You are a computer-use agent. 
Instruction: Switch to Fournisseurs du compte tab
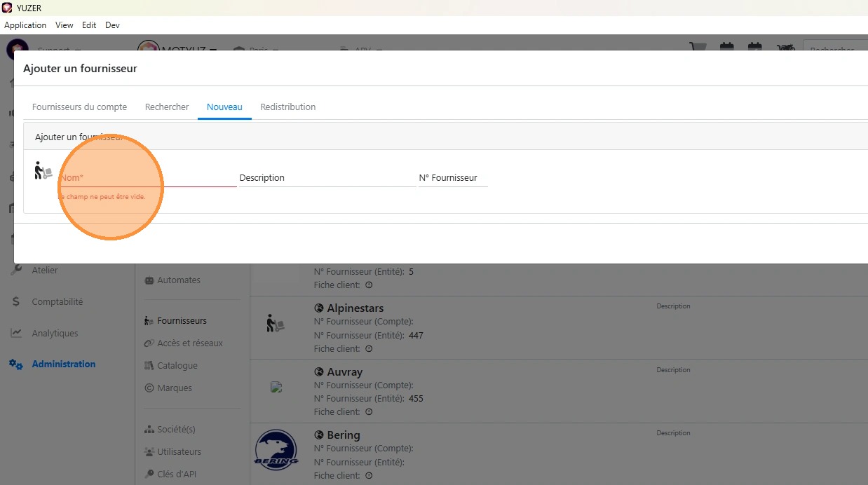(x=79, y=107)
